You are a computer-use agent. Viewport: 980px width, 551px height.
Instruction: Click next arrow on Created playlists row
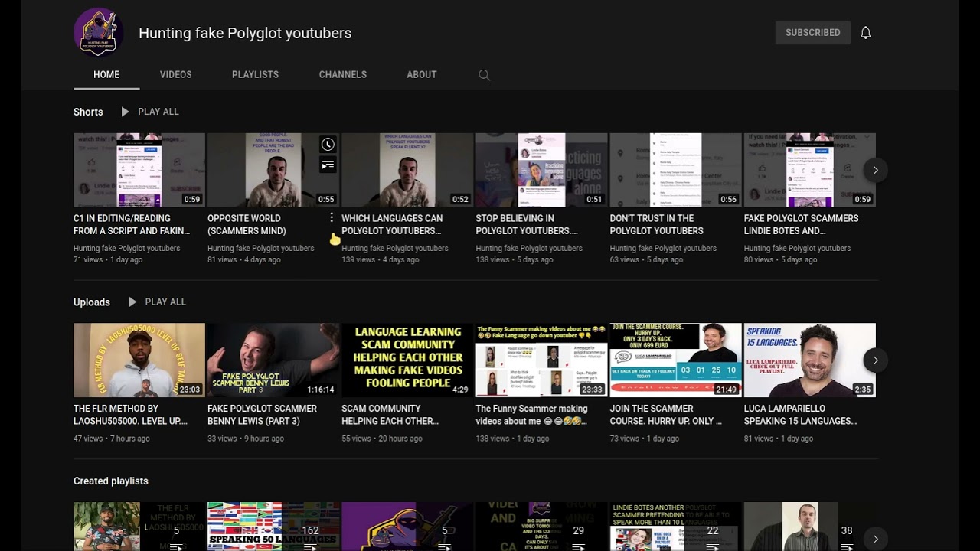(875, 537)
